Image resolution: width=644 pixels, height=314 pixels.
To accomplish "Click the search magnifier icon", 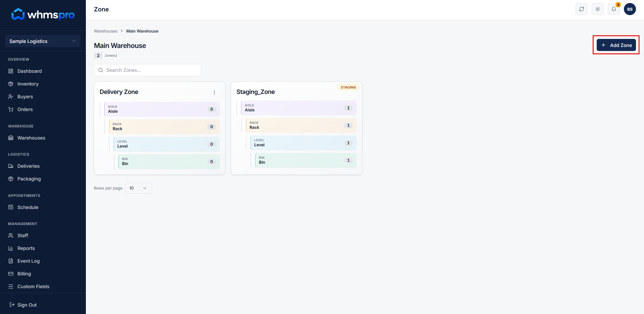I will pyautogui.click(x=101, y=70).
